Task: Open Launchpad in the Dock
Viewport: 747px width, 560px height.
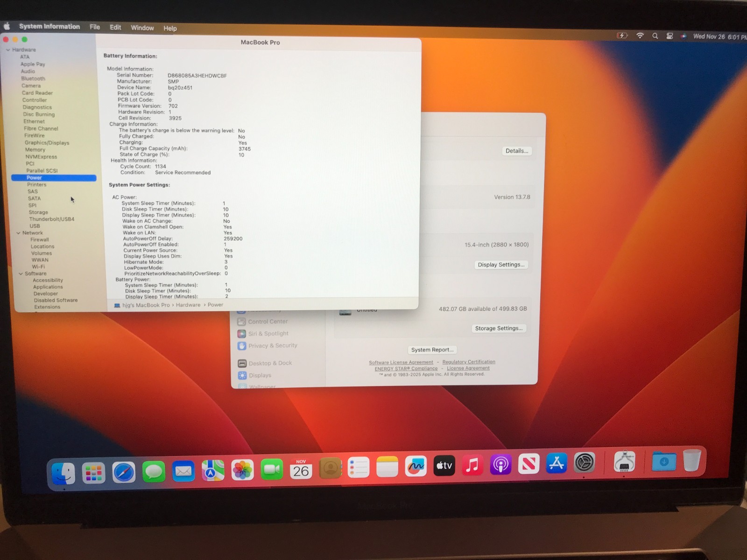Action: pyautogui.click(x=93, y=473)
